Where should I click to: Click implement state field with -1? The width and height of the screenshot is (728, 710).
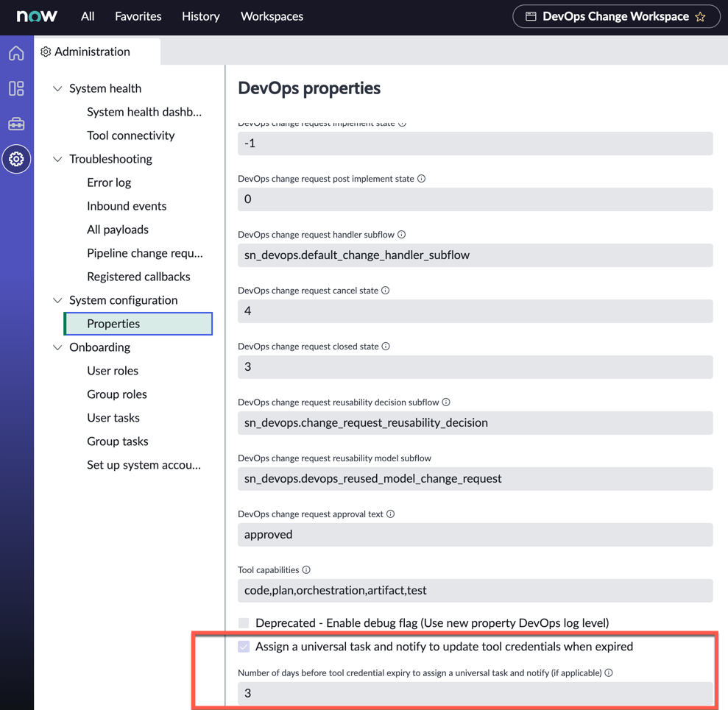tap(475, 143)
